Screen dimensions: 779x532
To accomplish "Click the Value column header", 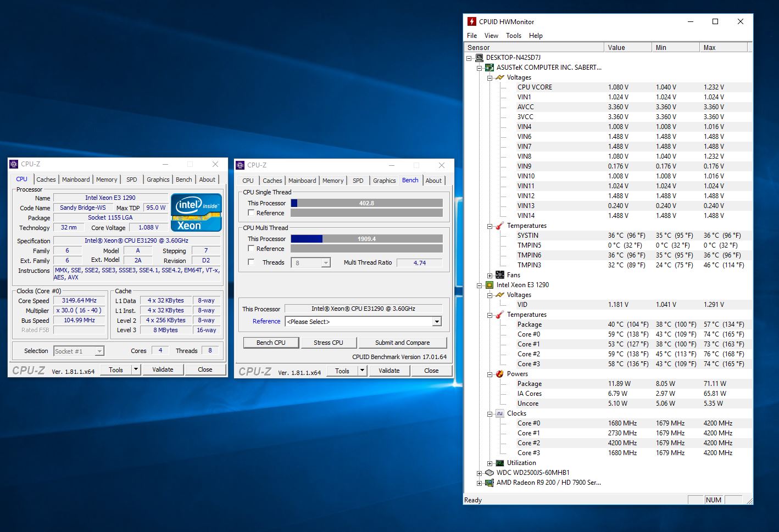I will [628, 48].
